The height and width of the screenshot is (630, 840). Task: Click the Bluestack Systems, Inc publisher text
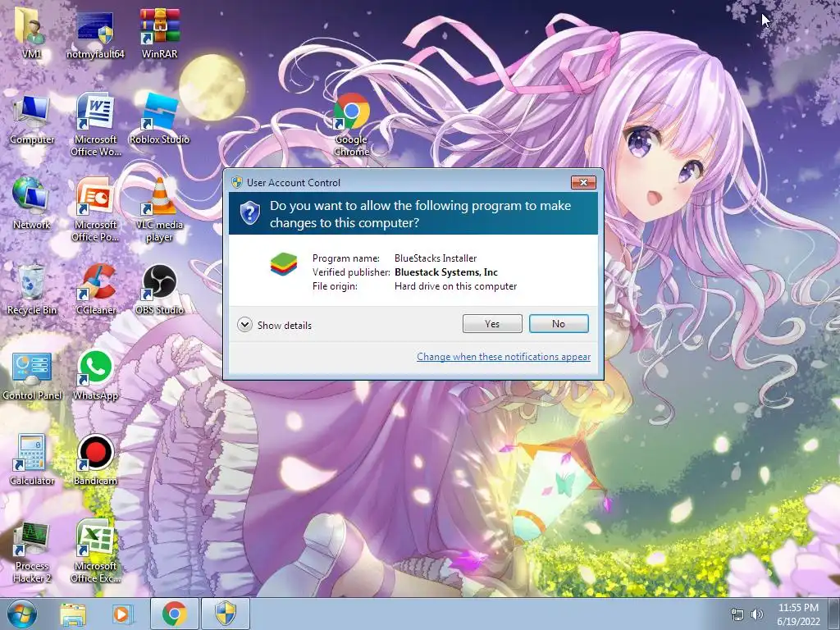pyautogui.click(x=446, y=272)
